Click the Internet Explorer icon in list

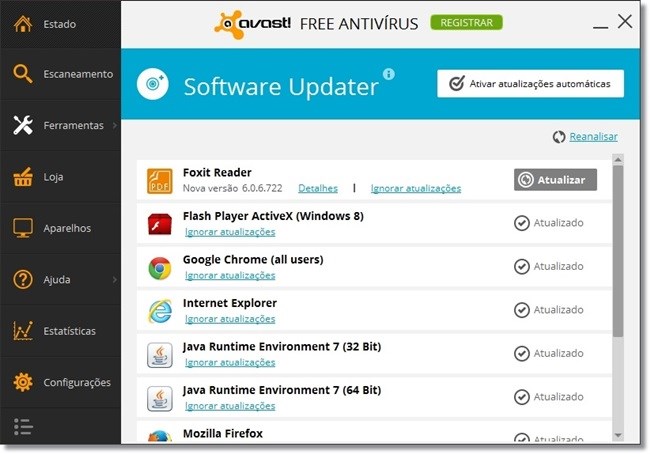click(x=159, y=310)
